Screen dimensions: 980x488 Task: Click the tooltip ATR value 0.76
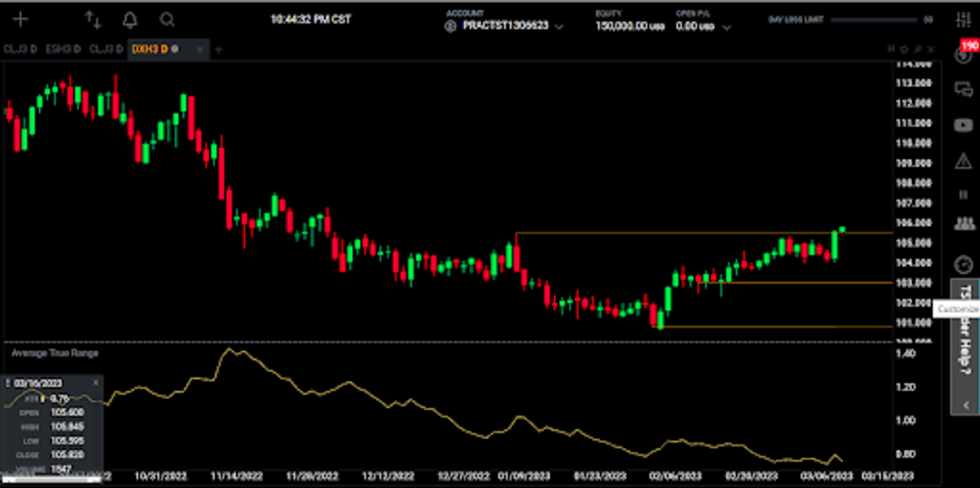pos(59,398)
